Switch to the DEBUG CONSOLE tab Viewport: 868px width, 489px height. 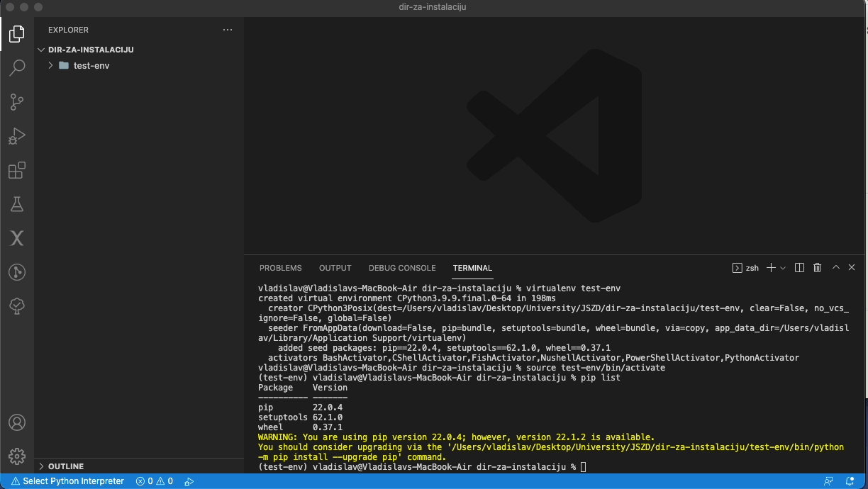coord(402,268)
